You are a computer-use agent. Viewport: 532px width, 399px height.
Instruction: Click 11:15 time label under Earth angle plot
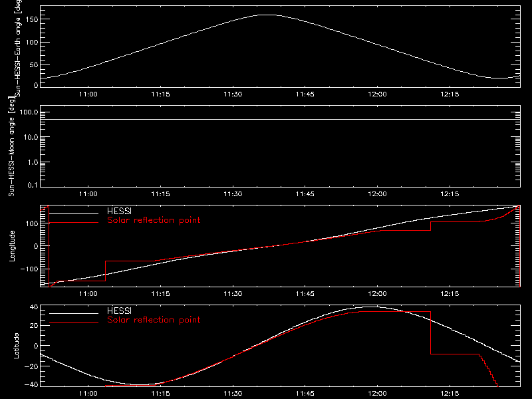click(160, 94)
